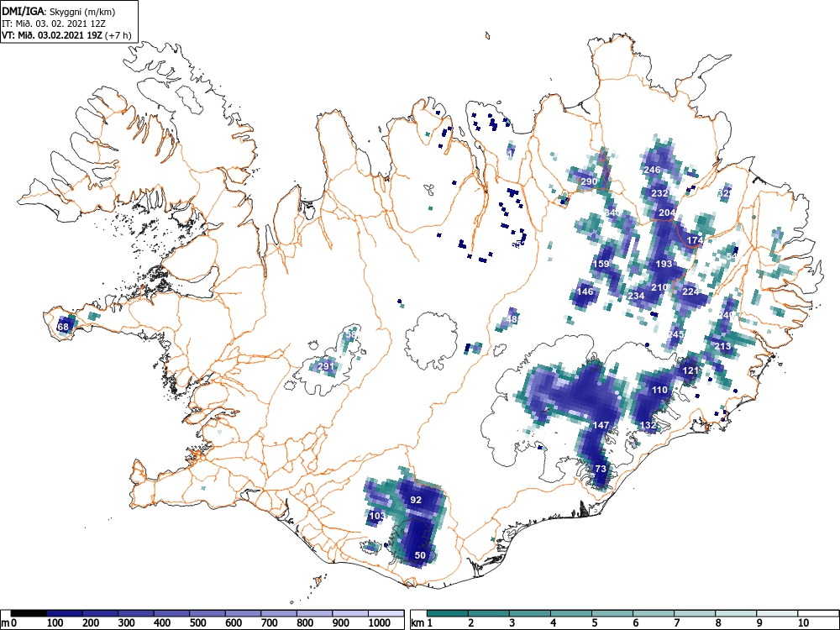Click the 146 visibility value on the map

(x=585, y=291)
